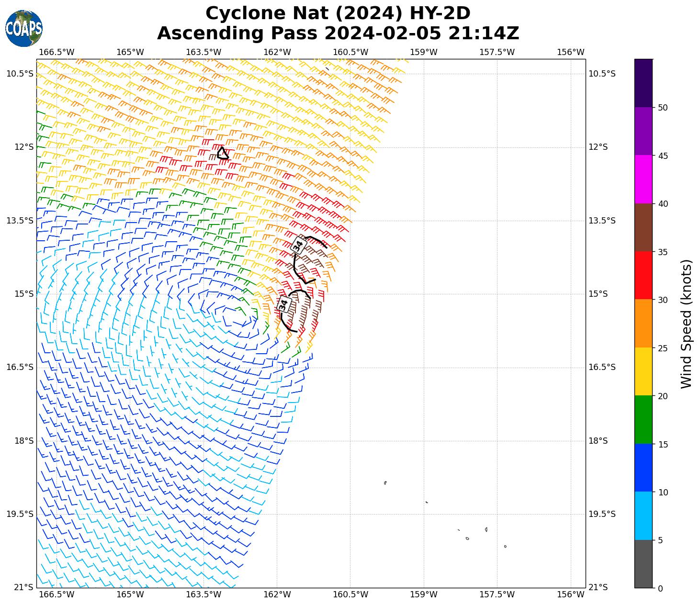Click the Cyclone Nat (2024) HY-2D title
Image resolution: width=700 pixels, height=605 pixels.
pos(338,13)
